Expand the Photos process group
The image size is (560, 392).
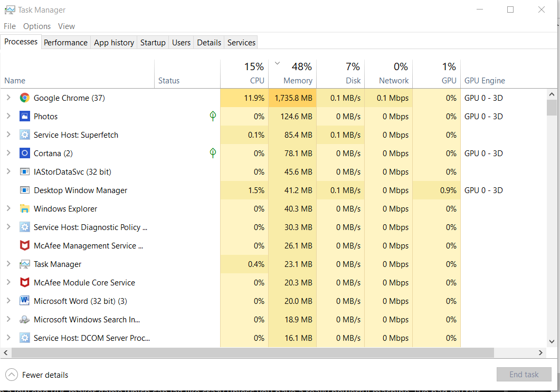click(x=8, y=116)
